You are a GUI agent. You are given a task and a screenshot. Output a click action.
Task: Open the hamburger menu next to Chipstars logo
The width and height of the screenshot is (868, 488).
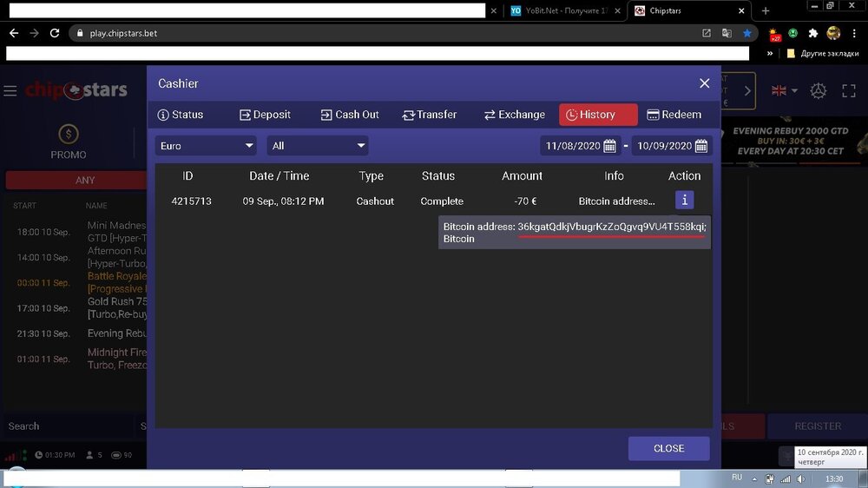pyautogui.click(x=10, y=91)
